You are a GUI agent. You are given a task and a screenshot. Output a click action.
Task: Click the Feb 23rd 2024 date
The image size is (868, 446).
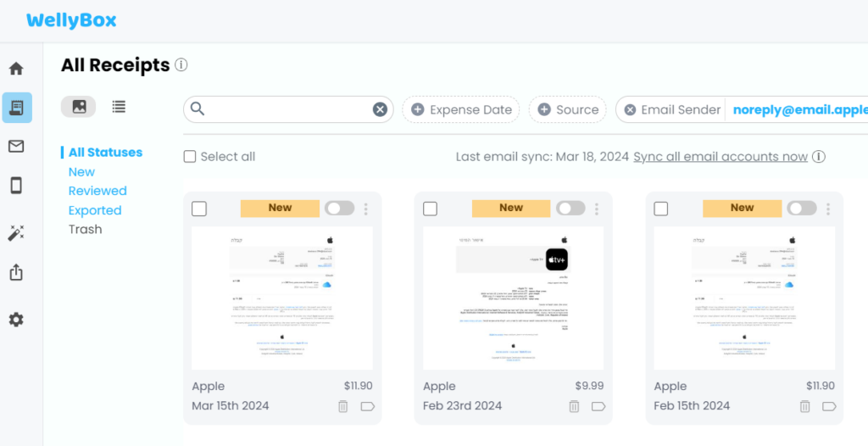tap(462, 405)
